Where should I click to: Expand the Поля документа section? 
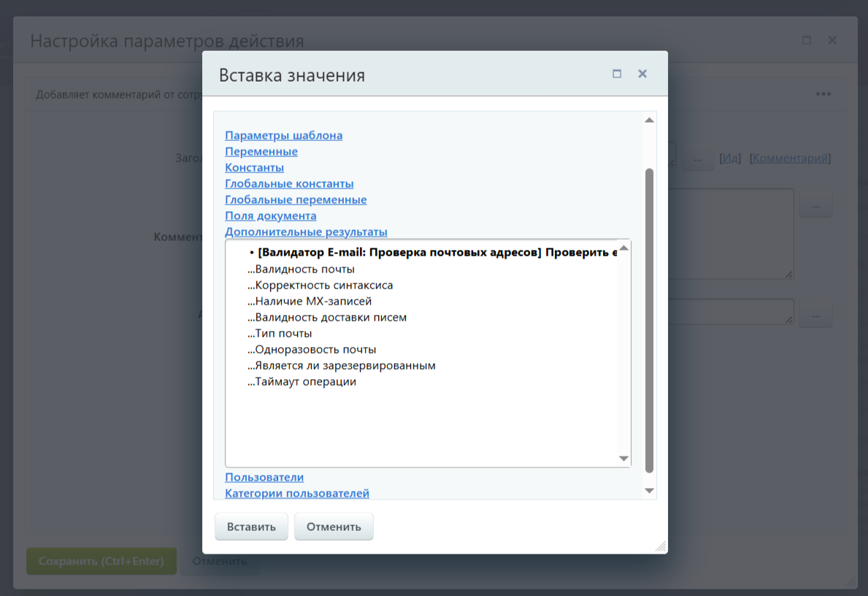point(270,216)
